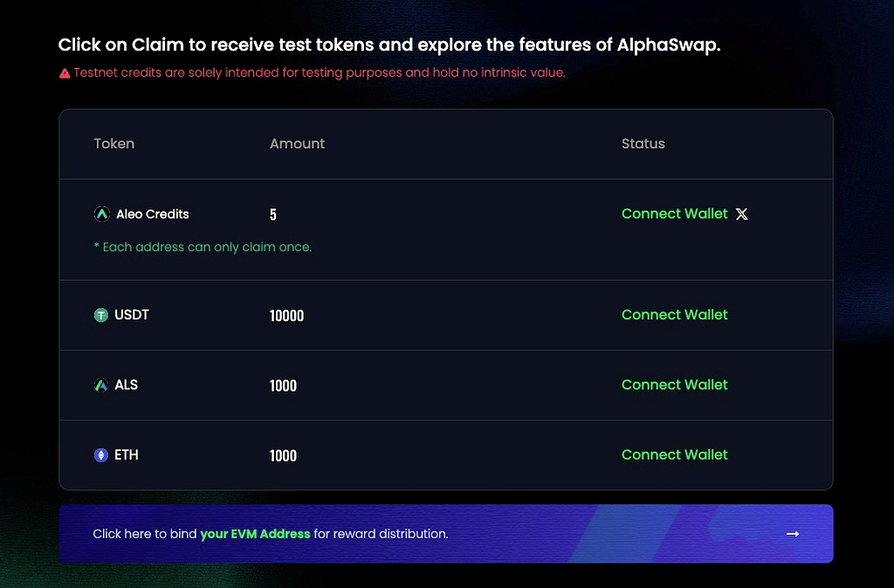Click the ALS token logo
This screenshot has height=588, width=894.
[x=101, y=385]
